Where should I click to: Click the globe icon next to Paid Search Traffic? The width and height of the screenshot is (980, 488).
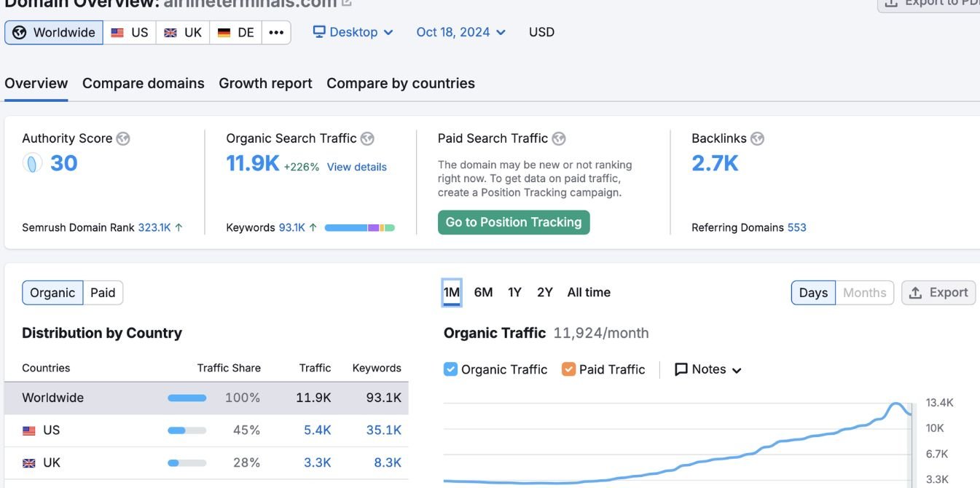tap(559, 138)
